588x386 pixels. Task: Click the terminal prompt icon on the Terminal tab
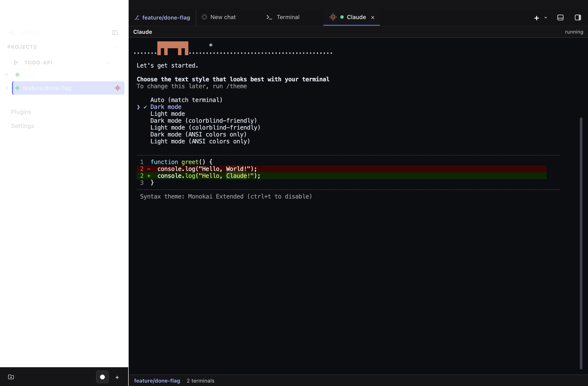click(269, 17)
